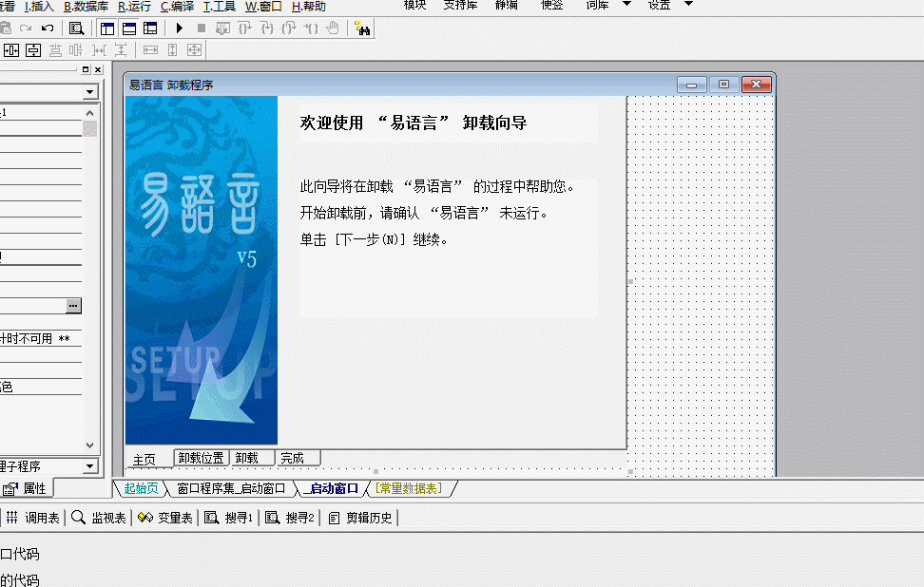Close the property panel with its X button

pyautogui.click(x=98, y=69)
